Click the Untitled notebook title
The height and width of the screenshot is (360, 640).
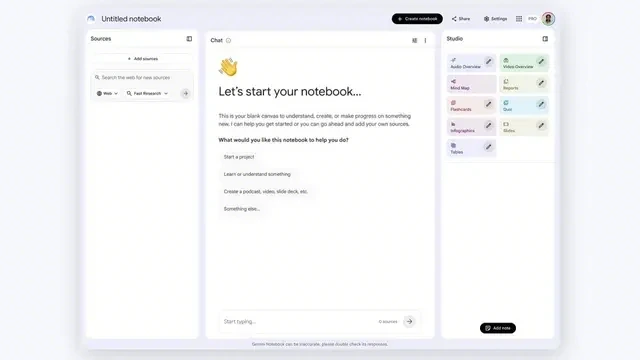131,19
